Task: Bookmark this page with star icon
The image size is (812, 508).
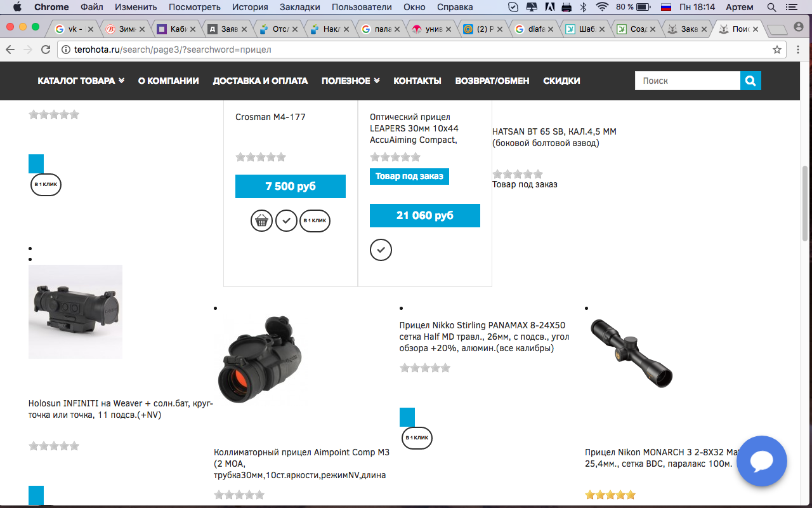Action: [x=776, y=50]
